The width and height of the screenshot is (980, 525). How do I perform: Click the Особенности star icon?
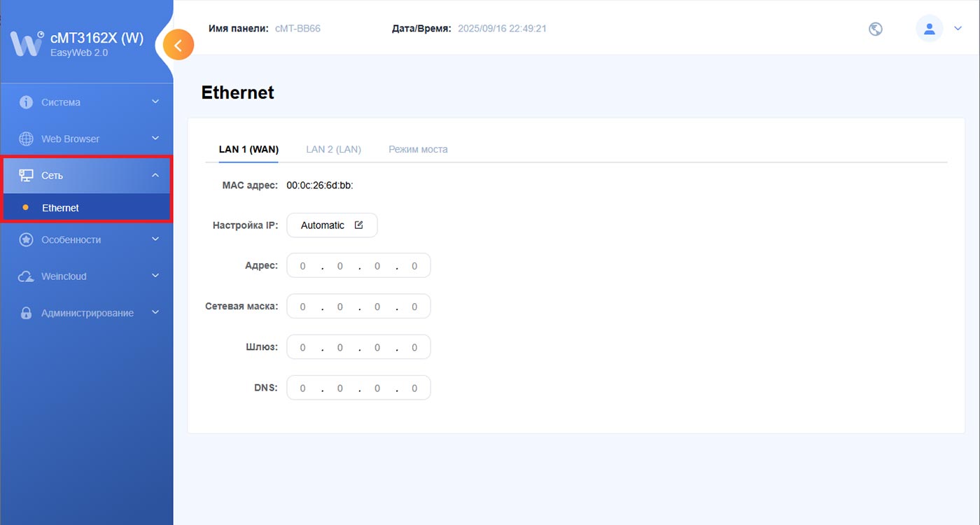pyautogui.click(x=27, y=239)
